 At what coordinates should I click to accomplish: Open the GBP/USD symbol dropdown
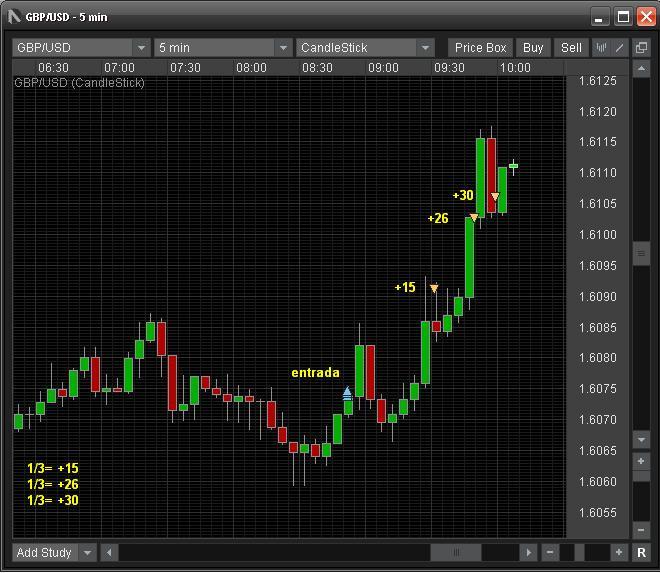[140, 48]
